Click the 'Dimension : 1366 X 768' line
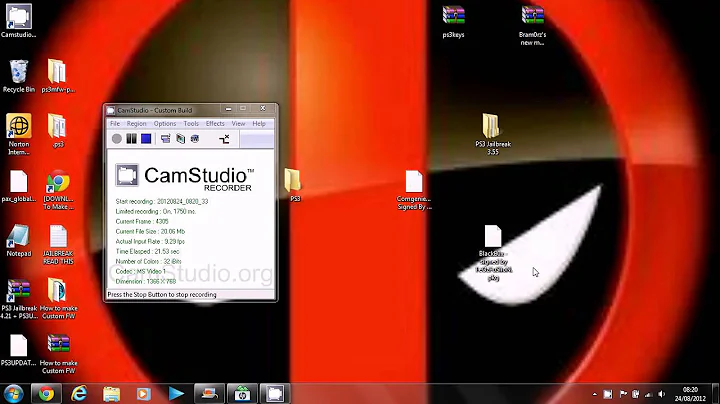Screen dimensions: 720x404 tap(146, 281)
